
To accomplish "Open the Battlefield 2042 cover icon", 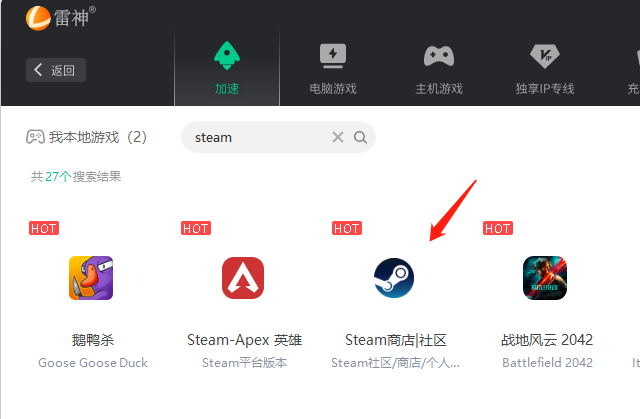I will pos(545,278).
